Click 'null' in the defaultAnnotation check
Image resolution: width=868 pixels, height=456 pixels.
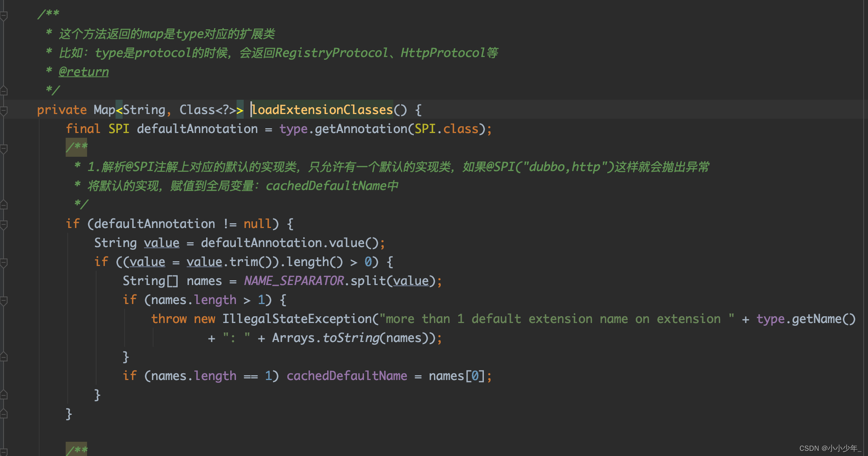258,224
